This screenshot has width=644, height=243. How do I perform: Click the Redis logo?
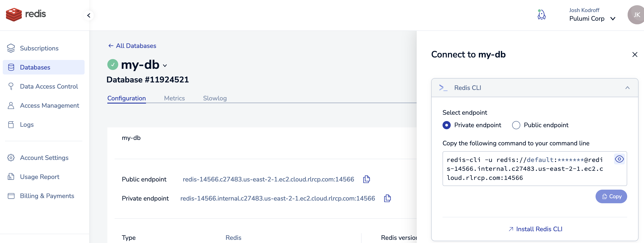(x=26, y=14)
